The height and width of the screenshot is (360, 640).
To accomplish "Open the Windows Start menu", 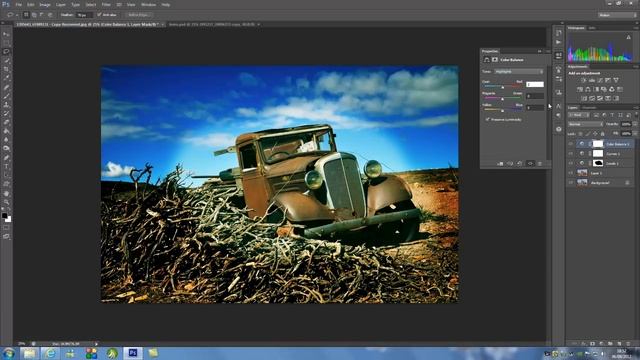I will [x=9, y=353].
